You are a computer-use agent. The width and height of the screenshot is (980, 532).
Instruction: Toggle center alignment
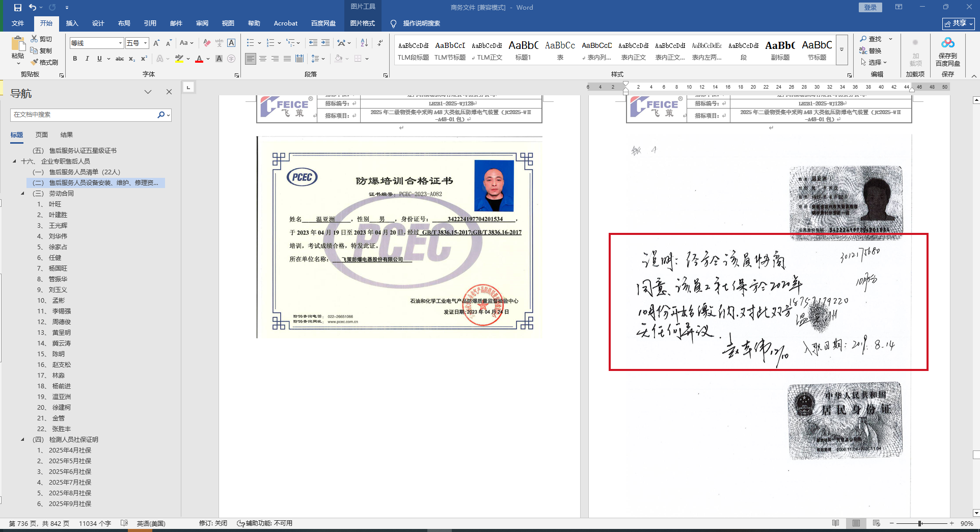(x=263, y=59)
